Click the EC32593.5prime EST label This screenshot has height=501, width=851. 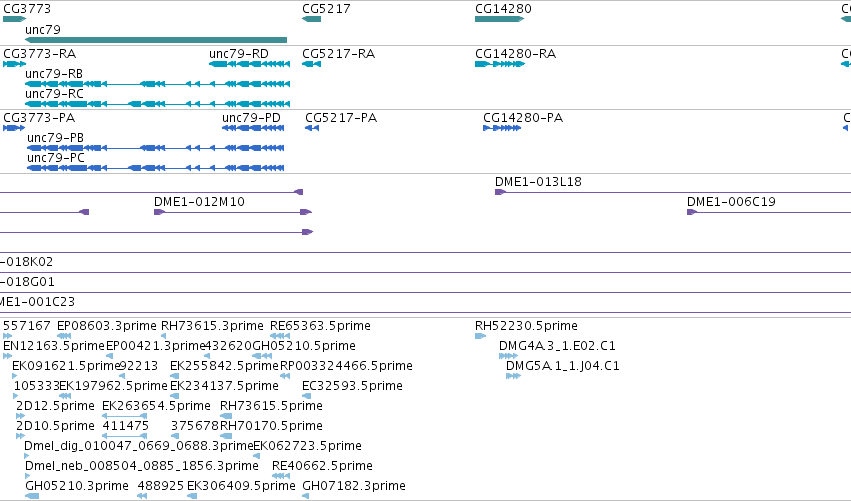[x=352, y=386]
